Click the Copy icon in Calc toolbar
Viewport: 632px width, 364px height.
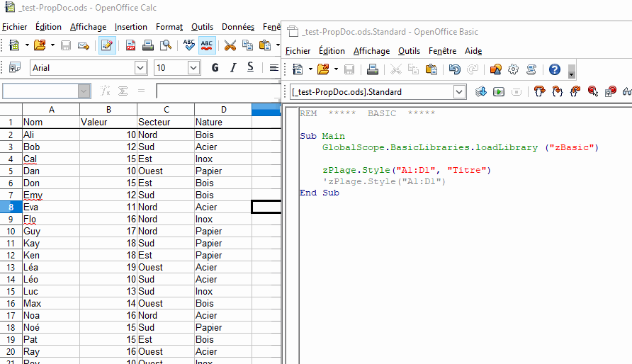[247, 45]
